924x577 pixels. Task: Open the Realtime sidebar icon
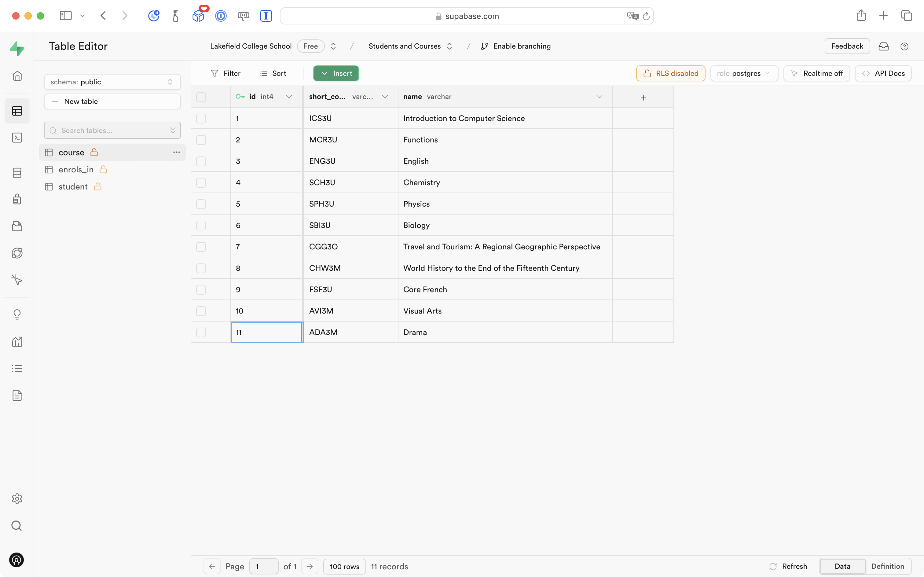pyautogui.click(x=17, y=280)
